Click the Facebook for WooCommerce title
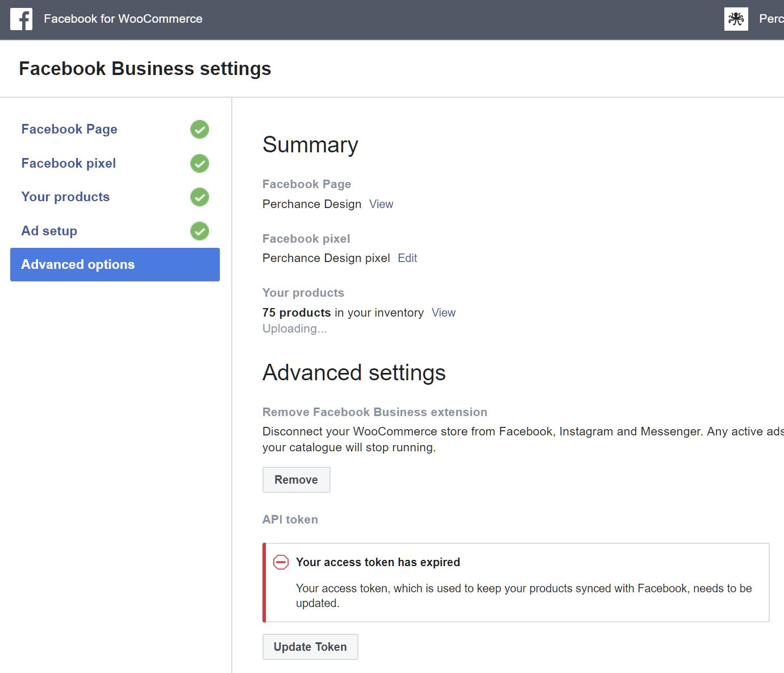The image size is (784, 673). 123,19
